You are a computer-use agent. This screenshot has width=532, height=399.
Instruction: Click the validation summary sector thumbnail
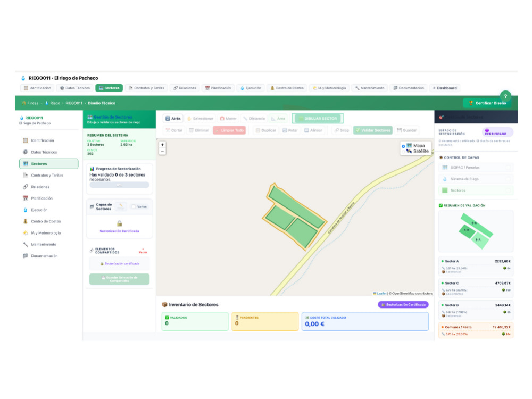tap(476, 231)
